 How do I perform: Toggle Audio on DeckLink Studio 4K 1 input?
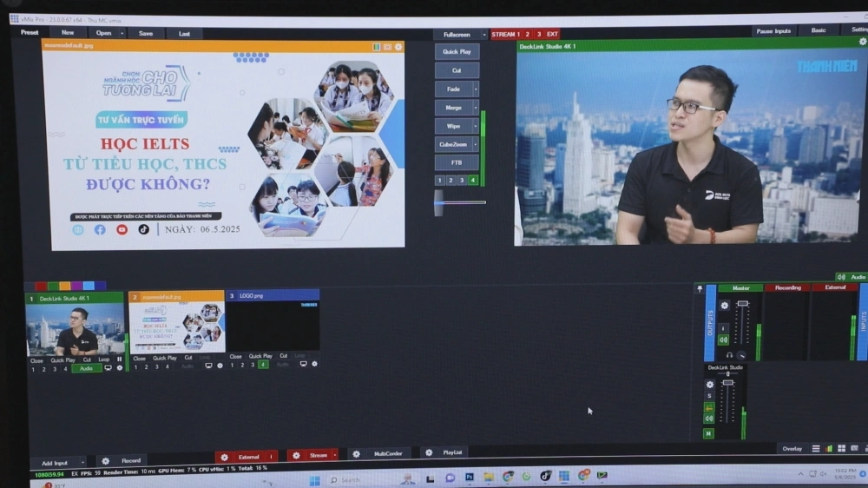tap(86, 368)
